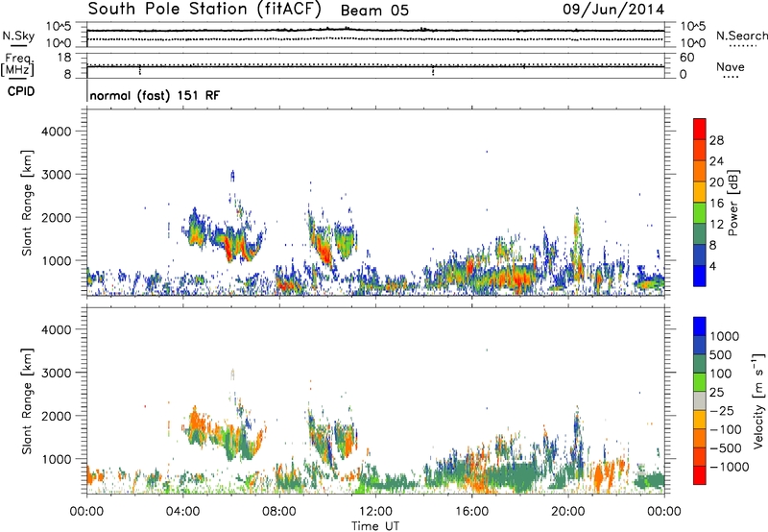Click the orange velocity patch near 21:30 below 1000 km
The width and height of the screenshot is (768, 532).
(605, 475)
